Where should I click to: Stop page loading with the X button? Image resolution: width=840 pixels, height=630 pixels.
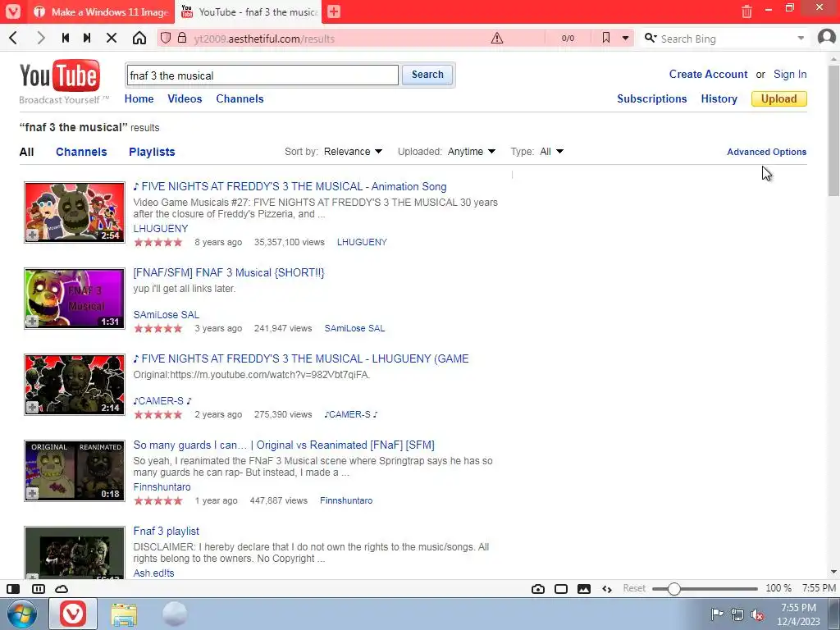[x=112, y=38]
